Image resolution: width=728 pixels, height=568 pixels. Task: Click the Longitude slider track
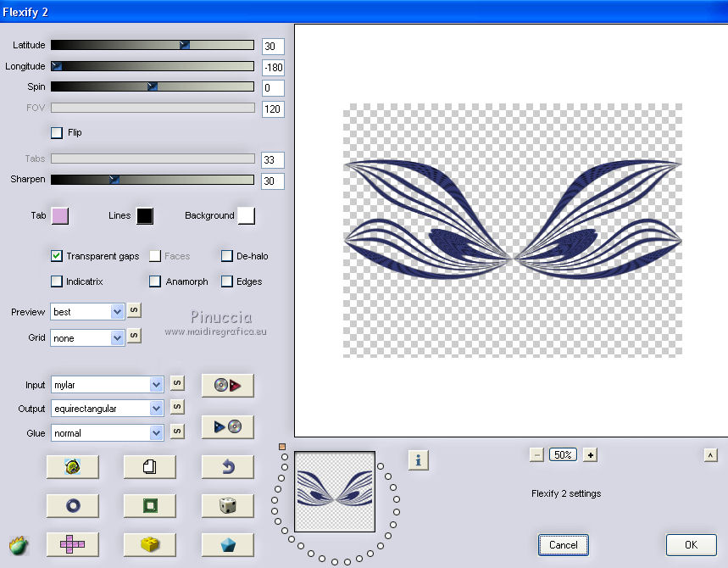(x=153, y=66)
